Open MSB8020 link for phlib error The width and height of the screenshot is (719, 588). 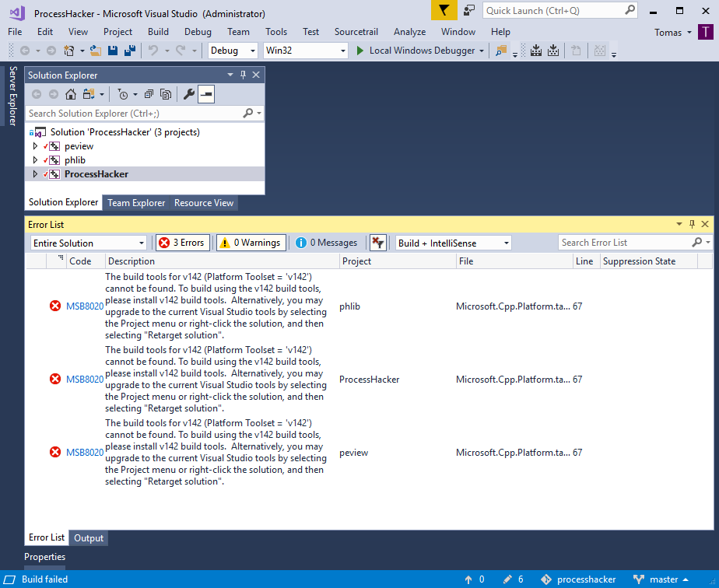click(x=85, y=306)
